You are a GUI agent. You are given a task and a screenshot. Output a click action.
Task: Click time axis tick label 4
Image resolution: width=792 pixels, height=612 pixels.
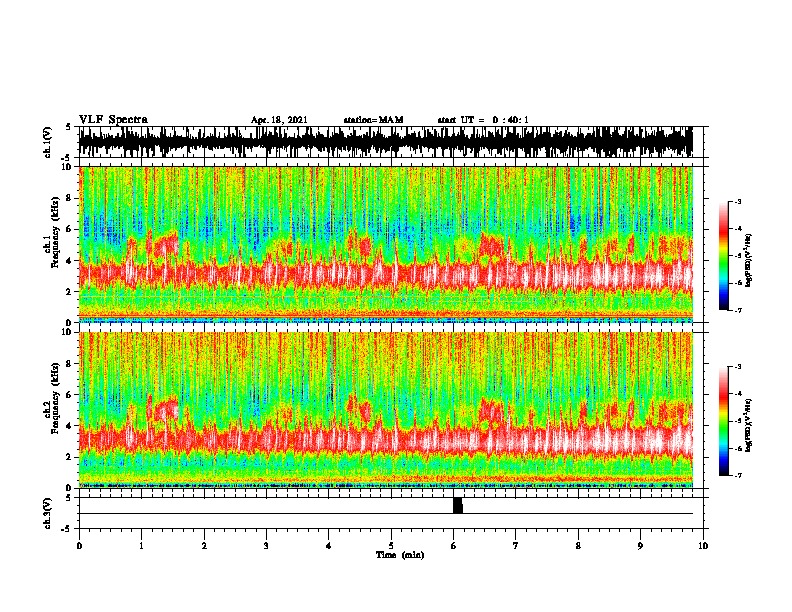point(329,546)
